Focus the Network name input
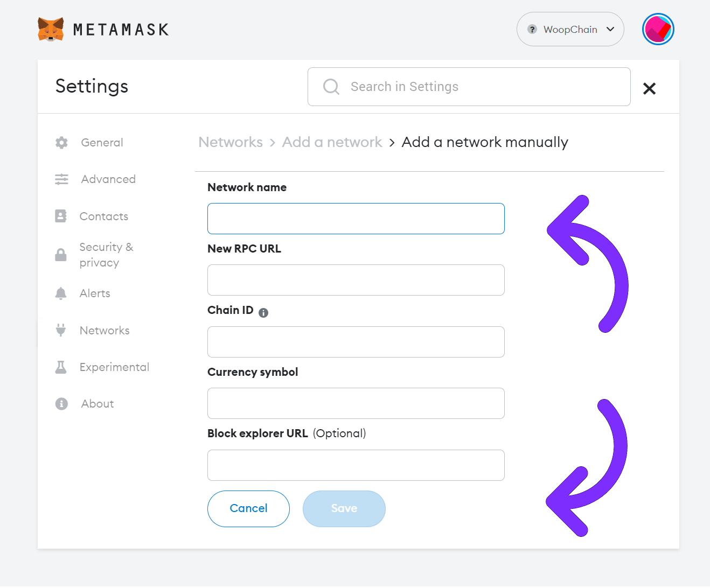 click(356, 219)
